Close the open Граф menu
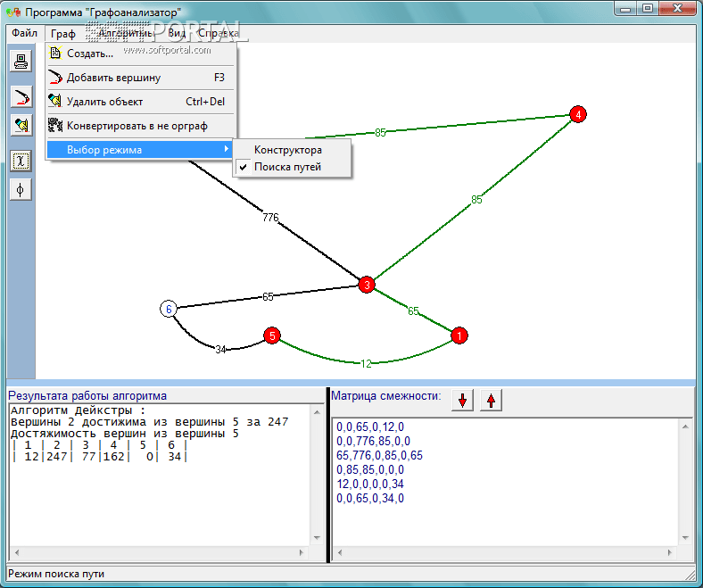Image resolution: width=703 pixels, height=588 pixels. pyautogui.click(x=63, y=34)
